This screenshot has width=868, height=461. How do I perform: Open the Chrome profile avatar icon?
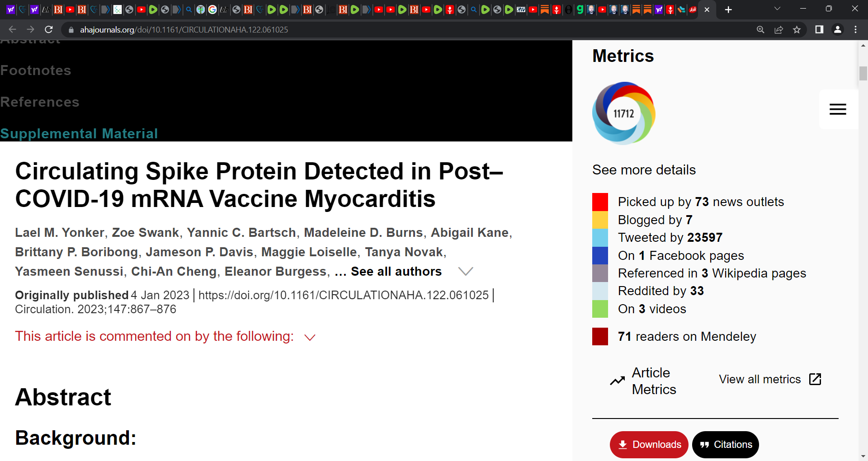tap(837, 30)
